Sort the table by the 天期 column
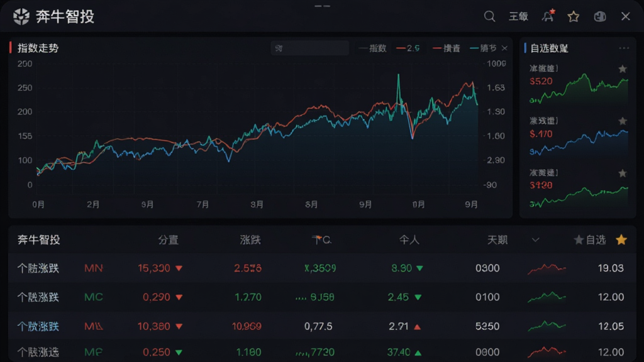This screenshot has width=644, height=362. pos(497,239)
